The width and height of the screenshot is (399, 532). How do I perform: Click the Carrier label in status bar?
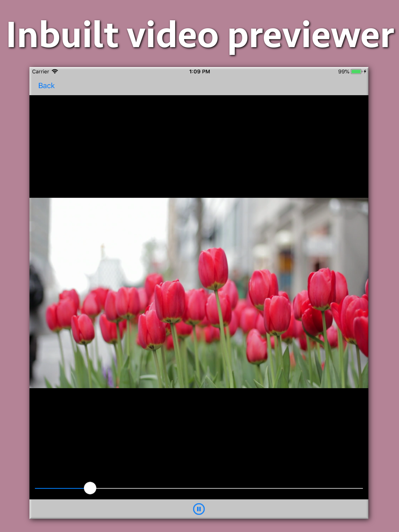(x=41, y=71)
